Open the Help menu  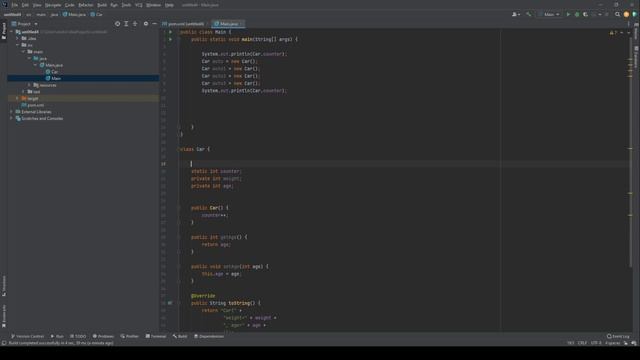click(169, 5)
